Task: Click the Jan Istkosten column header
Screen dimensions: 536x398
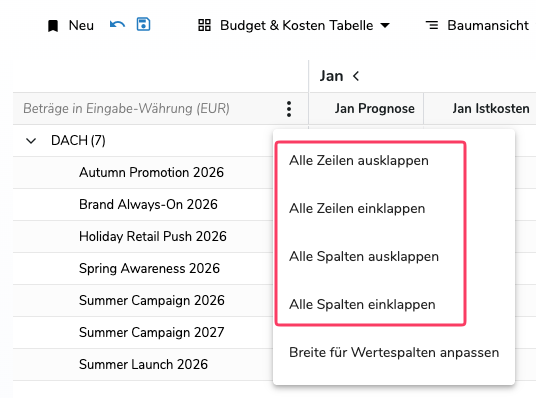Action: click(491, 109)
